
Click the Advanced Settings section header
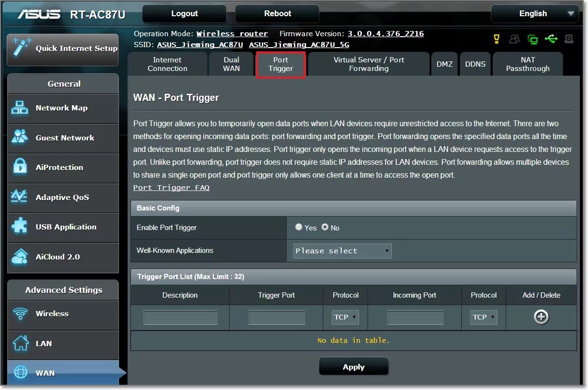point(64,290)
